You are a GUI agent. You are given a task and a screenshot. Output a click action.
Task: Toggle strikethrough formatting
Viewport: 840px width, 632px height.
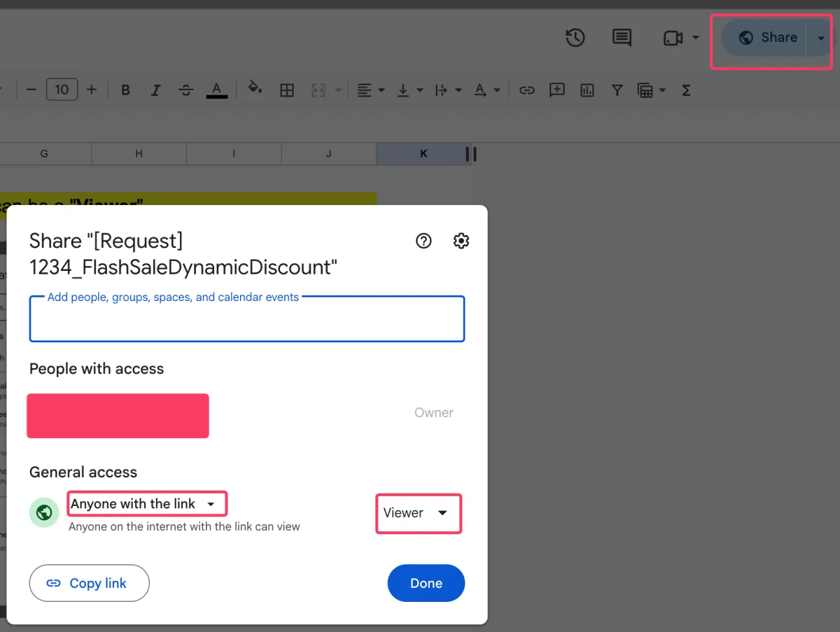tap(186, 90)
